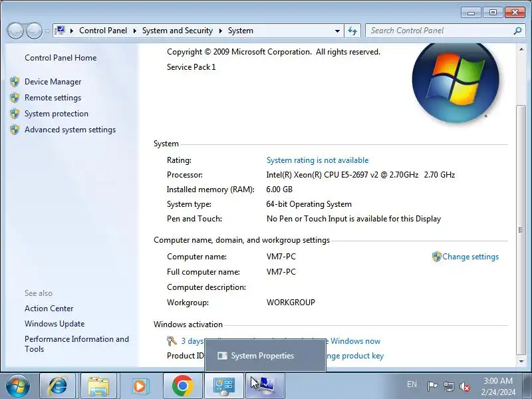Click the System protection shield icon
The width and height of the screenshot is (532, 399).
click(x=15, y=114)
